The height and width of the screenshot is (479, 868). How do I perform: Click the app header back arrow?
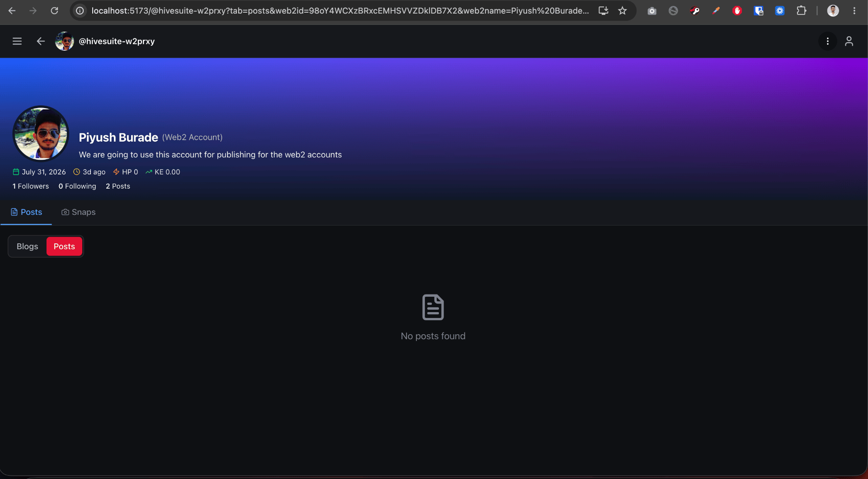pos(41,41)
